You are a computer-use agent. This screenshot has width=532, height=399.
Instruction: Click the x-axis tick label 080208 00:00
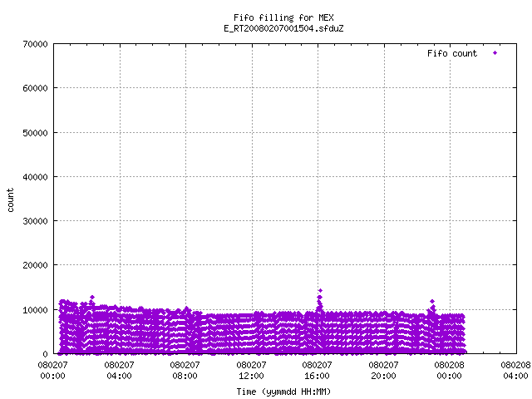point(450,371)
